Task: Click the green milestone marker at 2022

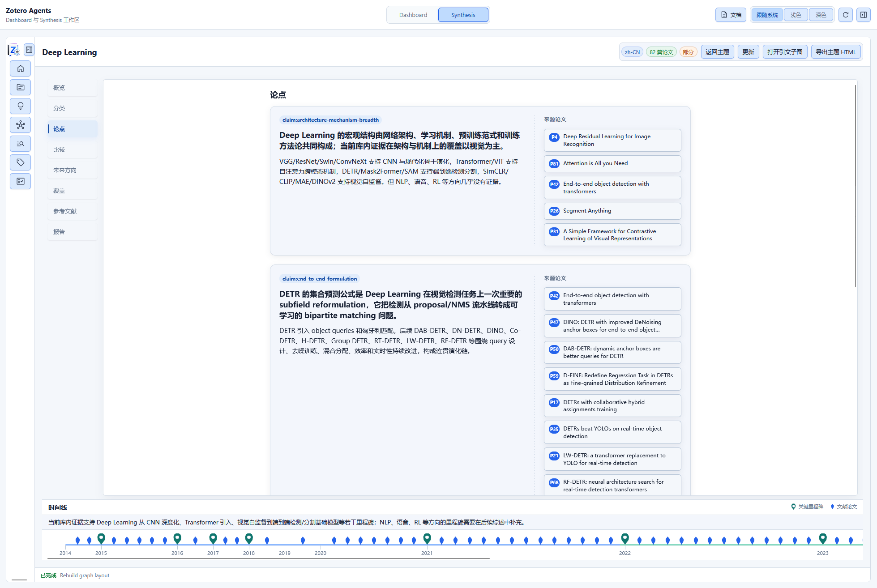Action: click(625, 538)
